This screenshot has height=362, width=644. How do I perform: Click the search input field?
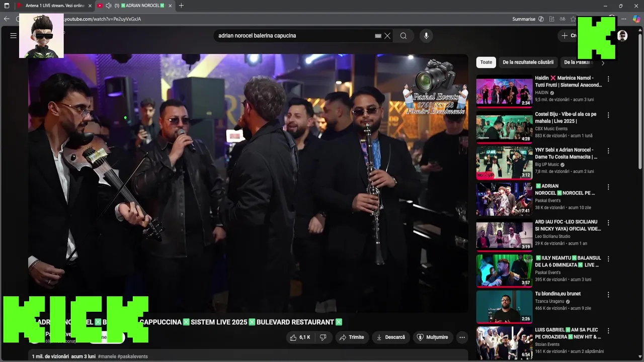point(294,36)
